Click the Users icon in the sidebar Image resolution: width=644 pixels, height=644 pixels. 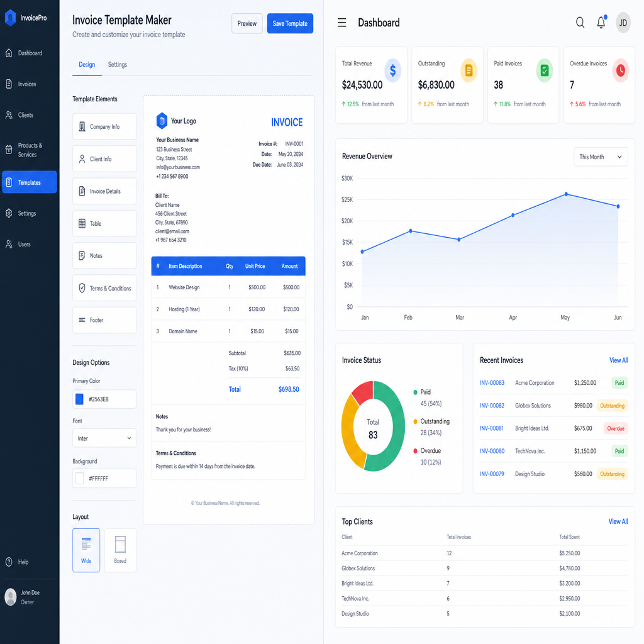tap(9, 244)
